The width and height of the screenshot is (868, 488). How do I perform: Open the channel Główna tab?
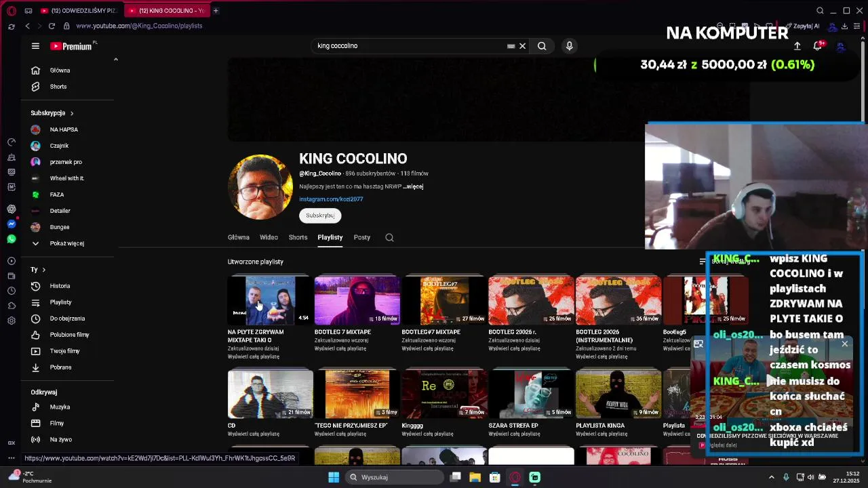(x=239, y=237)
